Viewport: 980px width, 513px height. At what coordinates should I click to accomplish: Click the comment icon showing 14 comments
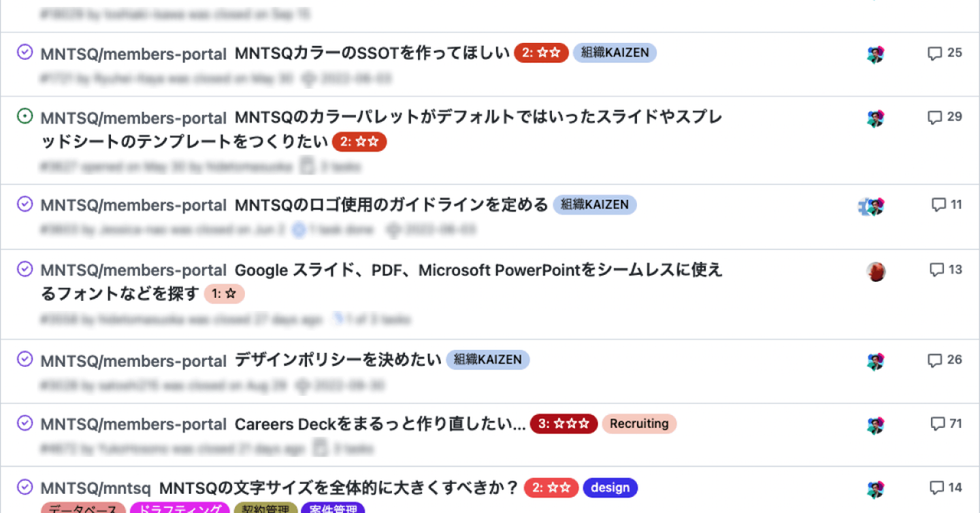(936, 487)
